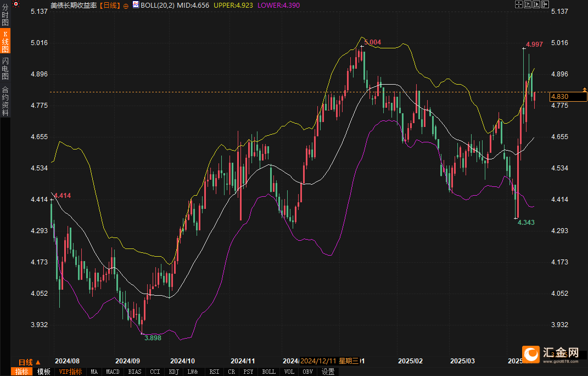Click the 4.997 high price marker
This screenshot has height=376, width=588.
[x=534, y=45]
